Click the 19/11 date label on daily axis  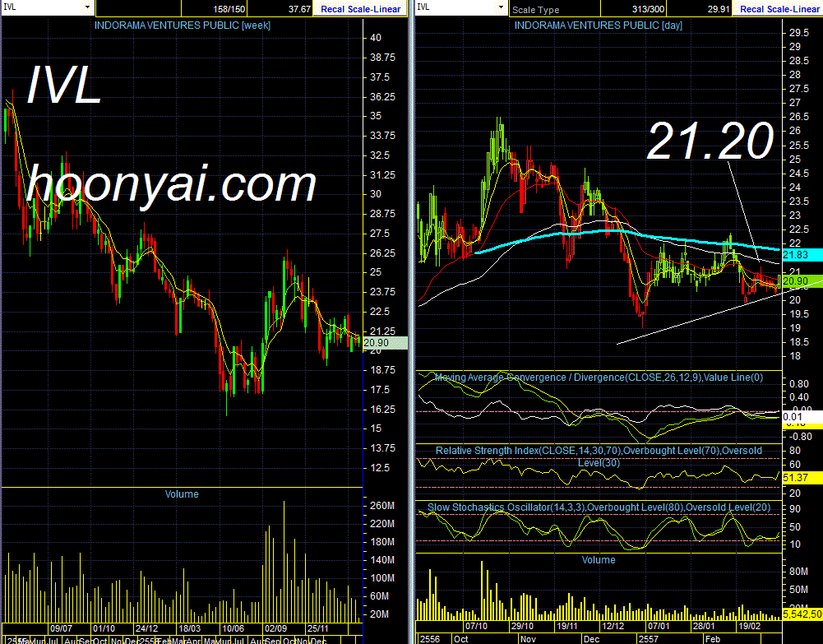pyautogui.click(x=567, y=626)
